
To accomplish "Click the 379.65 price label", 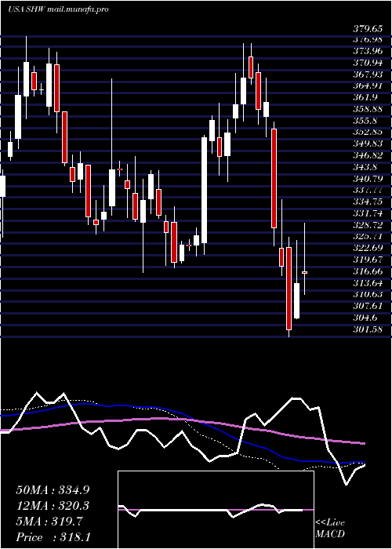I will pos(367,29).
